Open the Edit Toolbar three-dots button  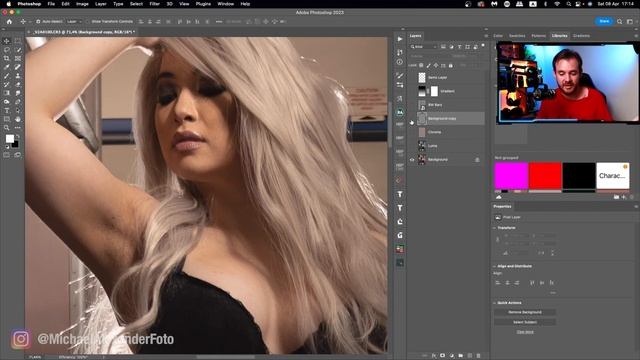pyautogui.click(x=18, y=128)
